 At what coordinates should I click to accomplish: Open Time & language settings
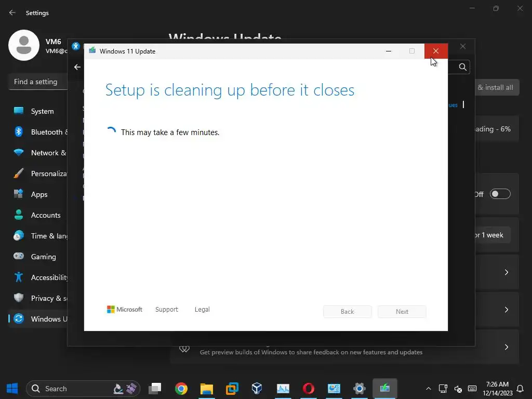click(38, 236)
